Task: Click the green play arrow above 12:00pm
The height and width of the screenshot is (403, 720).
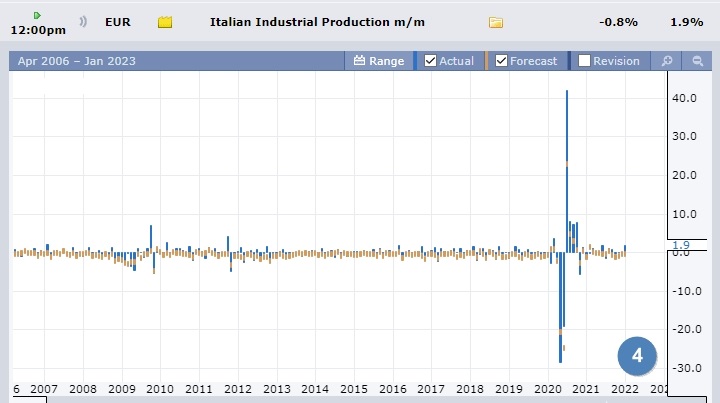Action: [37, 15]
